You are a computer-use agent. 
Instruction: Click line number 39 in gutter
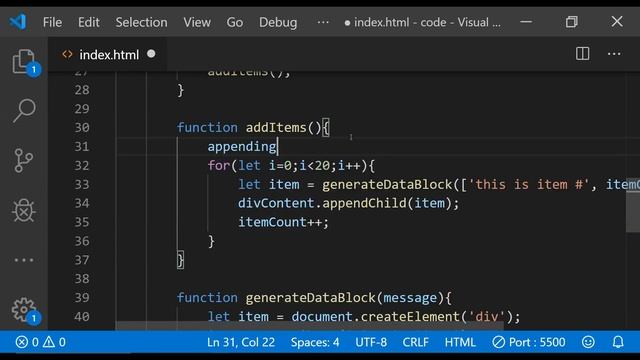(x=82, y=298)
